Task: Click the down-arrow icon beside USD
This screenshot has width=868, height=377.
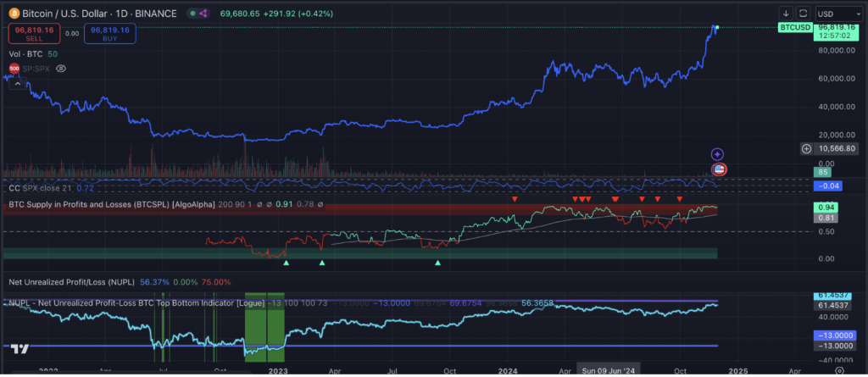Action: (785, 14)
